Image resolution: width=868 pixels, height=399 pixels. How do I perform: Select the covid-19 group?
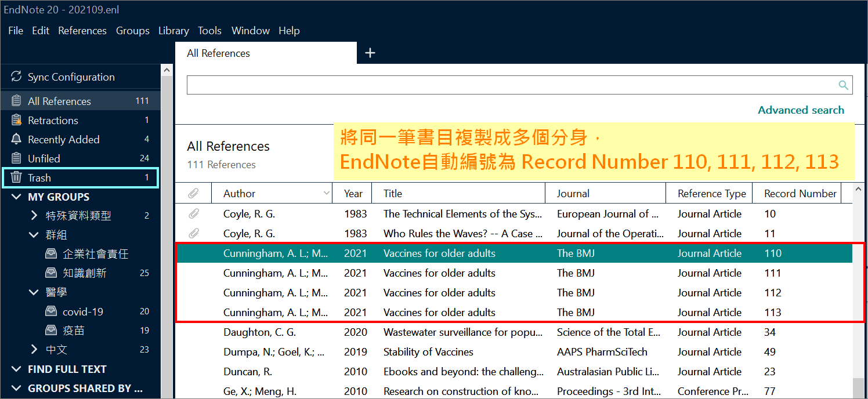(x=81, y=311)
